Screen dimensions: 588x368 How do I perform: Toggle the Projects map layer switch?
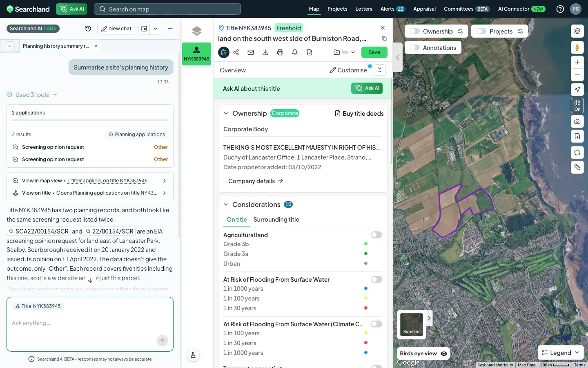pos(481,31)
